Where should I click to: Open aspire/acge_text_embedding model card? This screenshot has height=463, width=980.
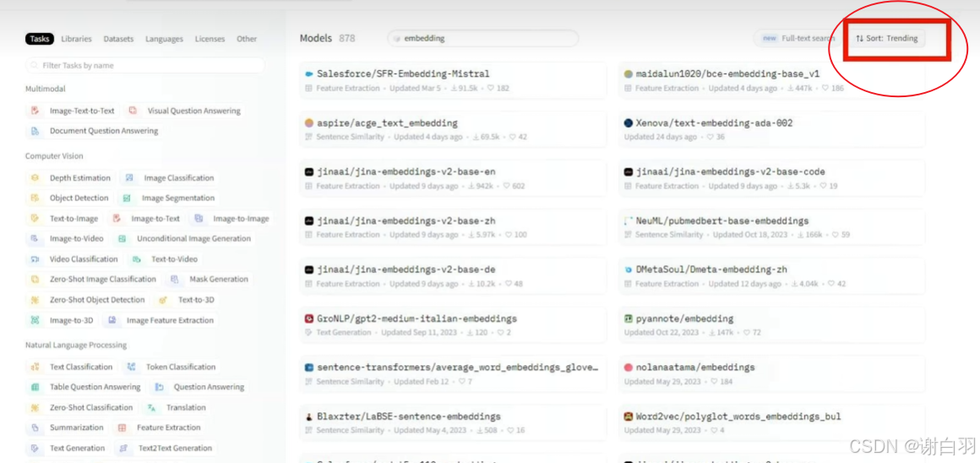pyautogui.click(x=453, y=129)
